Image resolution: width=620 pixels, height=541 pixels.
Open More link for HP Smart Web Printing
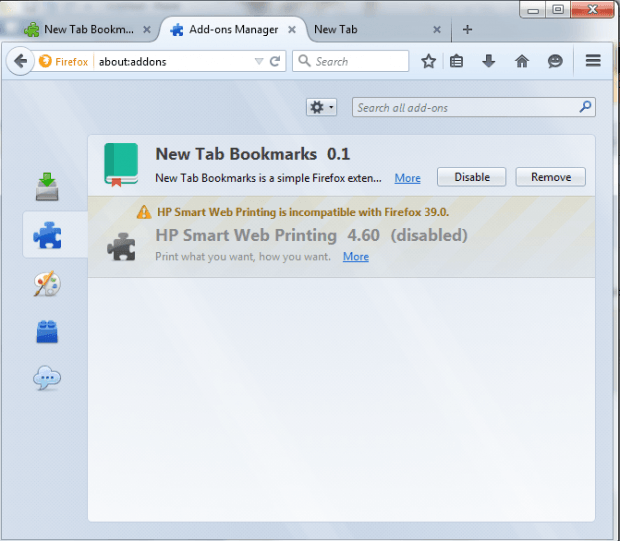[x=356, y=257]
